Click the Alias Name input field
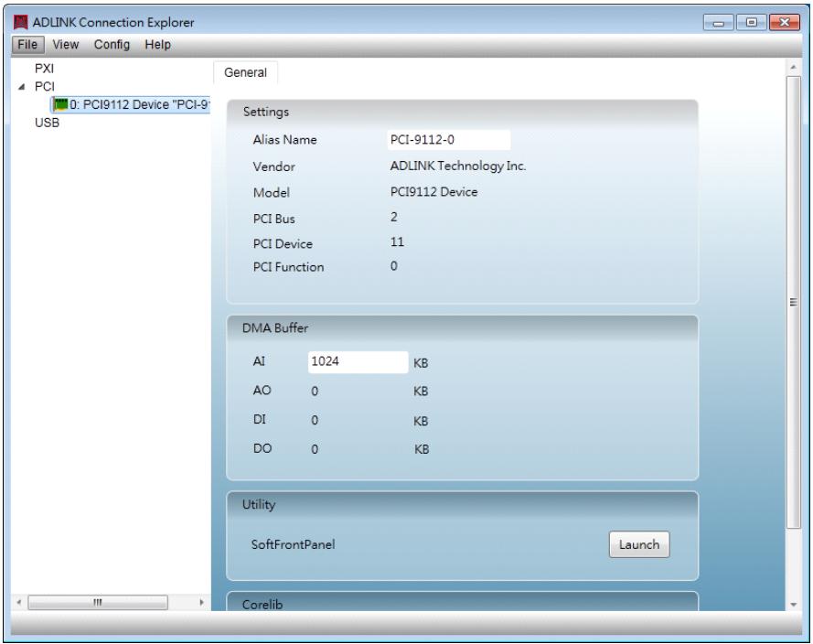The height and width of the screenshot is (644, 813). [x=449, y=140]
